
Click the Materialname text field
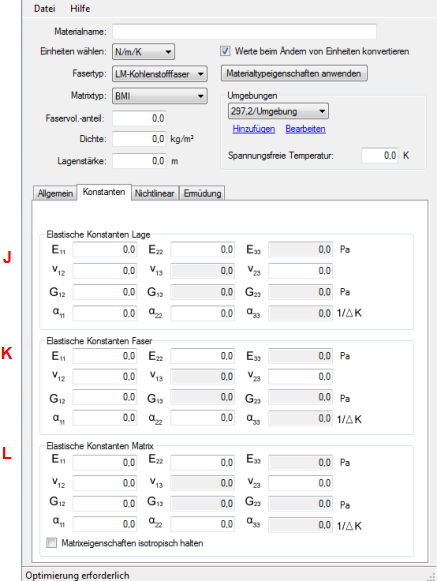click(x=245, y=31)
